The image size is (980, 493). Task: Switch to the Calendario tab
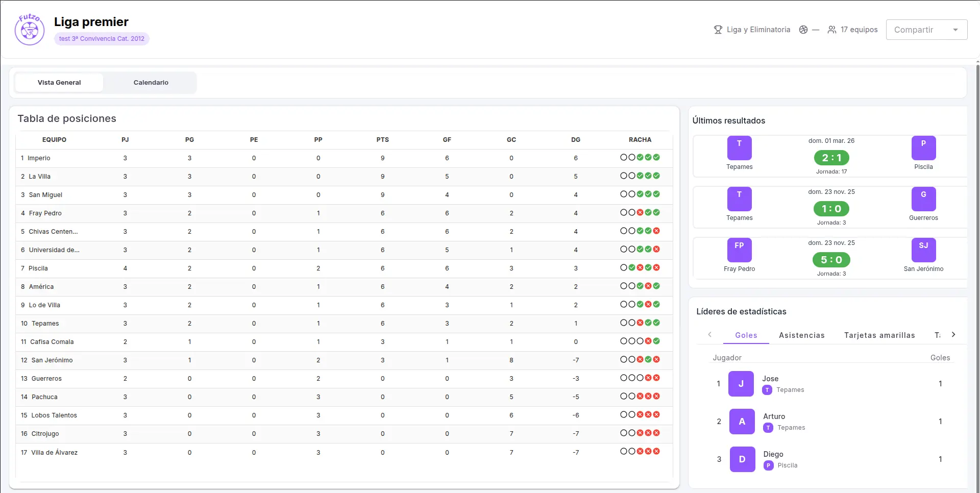151,83
